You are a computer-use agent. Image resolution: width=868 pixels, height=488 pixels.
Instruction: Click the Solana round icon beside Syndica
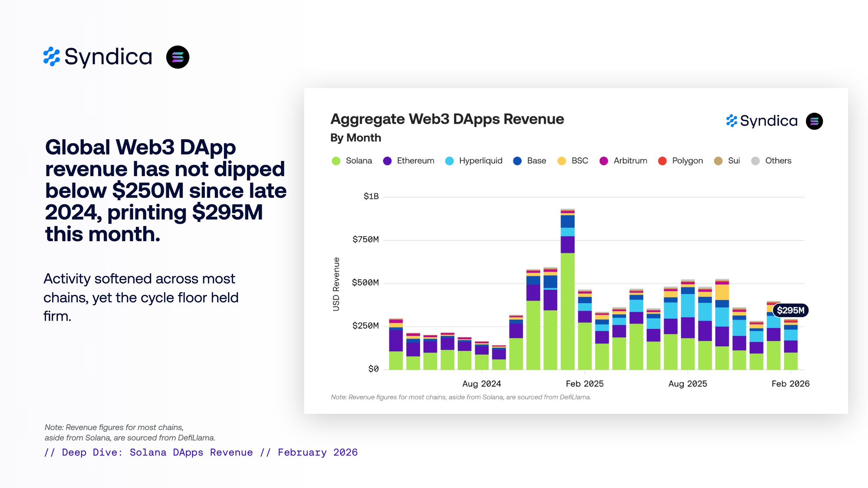178,57
